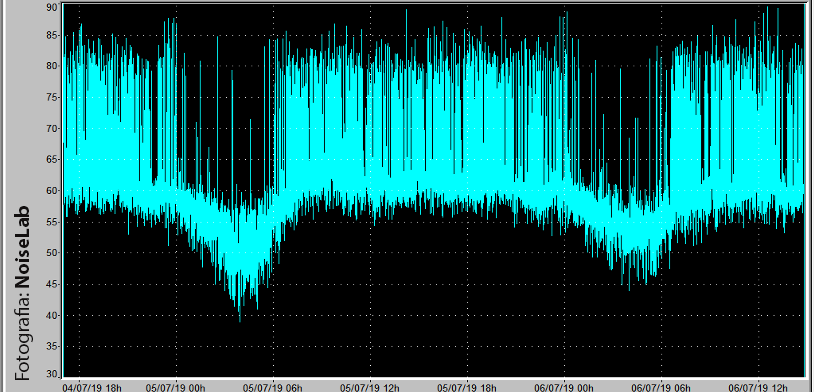Viewport: 814px width, 392px height.
Task: Click the 04/07/19 18h time axis label
Action: (92, 387)
